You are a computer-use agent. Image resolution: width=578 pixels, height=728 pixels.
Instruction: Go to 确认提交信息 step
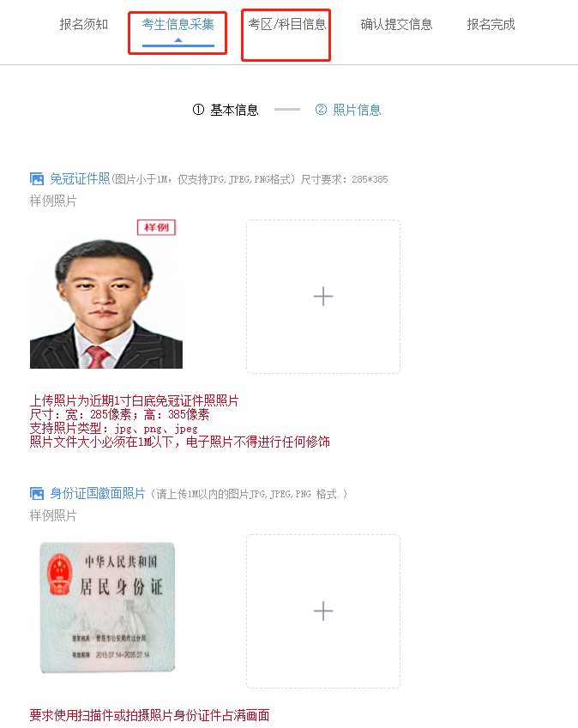tap(396, 24)
